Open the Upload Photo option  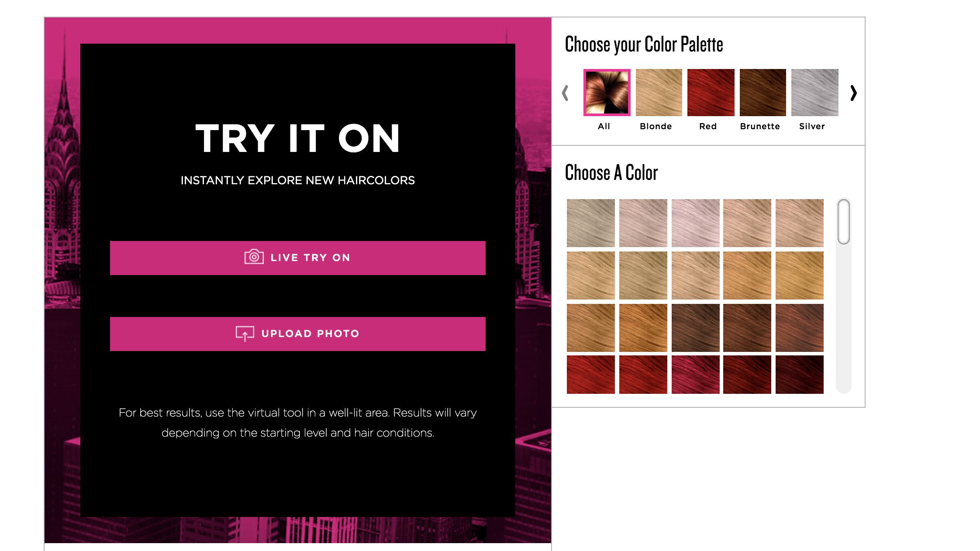298,334
